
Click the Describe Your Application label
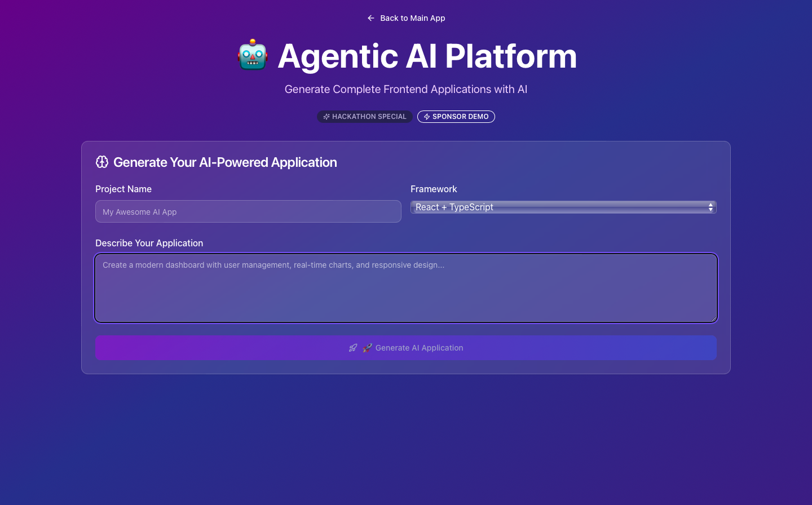(x=149, y=243)
